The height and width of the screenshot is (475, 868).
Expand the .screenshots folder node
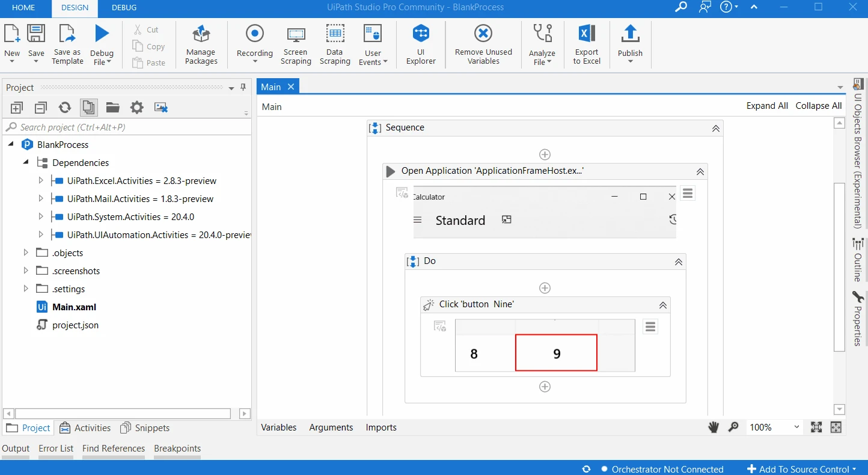[x=26, y=271]
